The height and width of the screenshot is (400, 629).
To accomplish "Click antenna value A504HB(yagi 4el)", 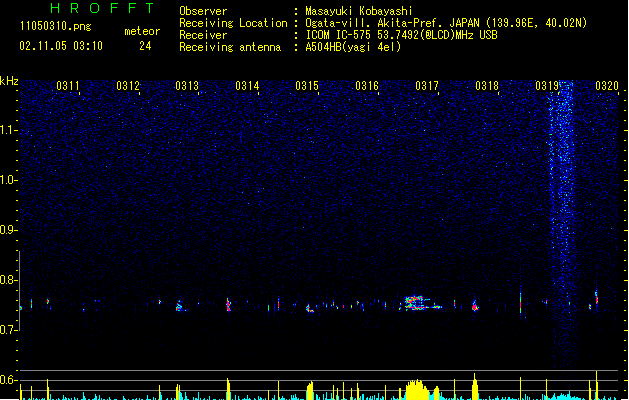I will click(353, 47).
